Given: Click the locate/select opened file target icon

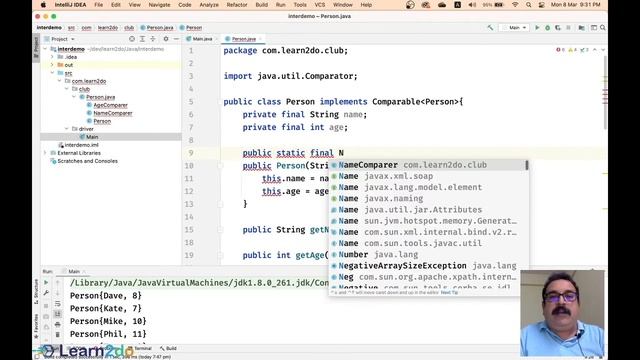Looking at the screenshot, I should (132, 39).
